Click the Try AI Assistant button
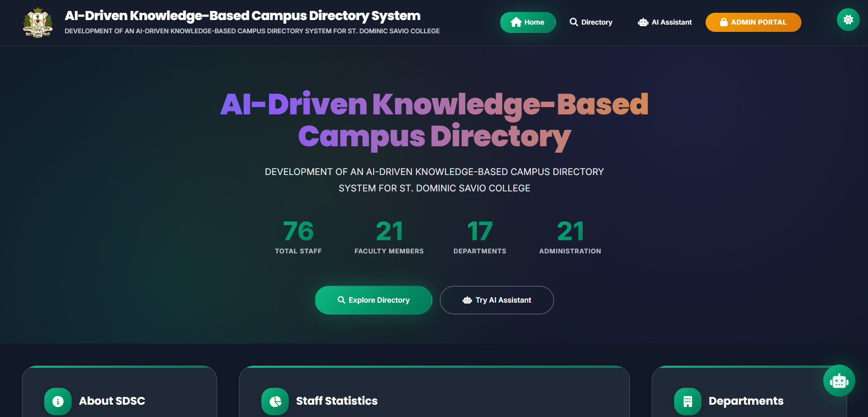Image resolution: width=868 pixels, height=417 pixels. click(x=497, y=300)
